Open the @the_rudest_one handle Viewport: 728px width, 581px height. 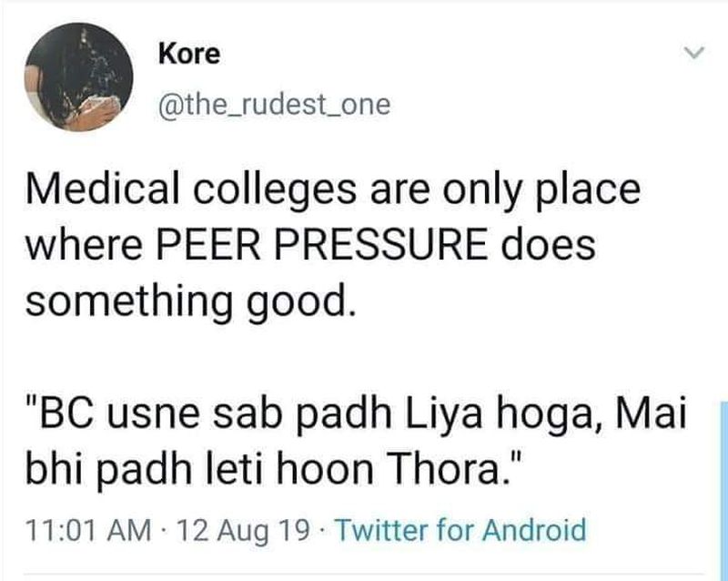tap(273, 106)
